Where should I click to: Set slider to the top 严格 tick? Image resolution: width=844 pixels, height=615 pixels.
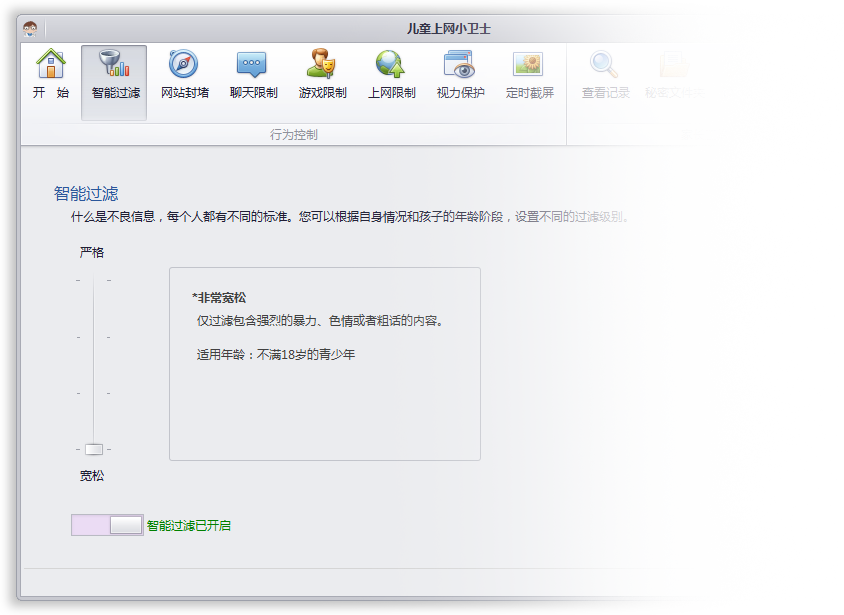click(94, 280)
